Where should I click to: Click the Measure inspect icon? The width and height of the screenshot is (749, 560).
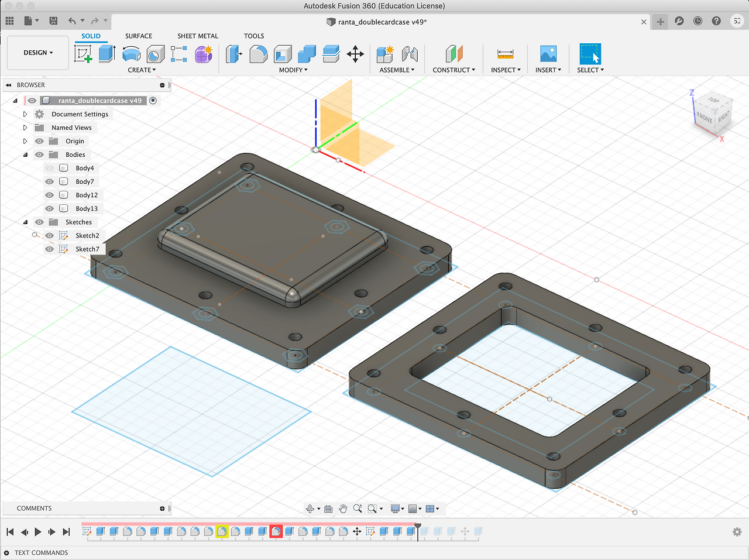506,54
